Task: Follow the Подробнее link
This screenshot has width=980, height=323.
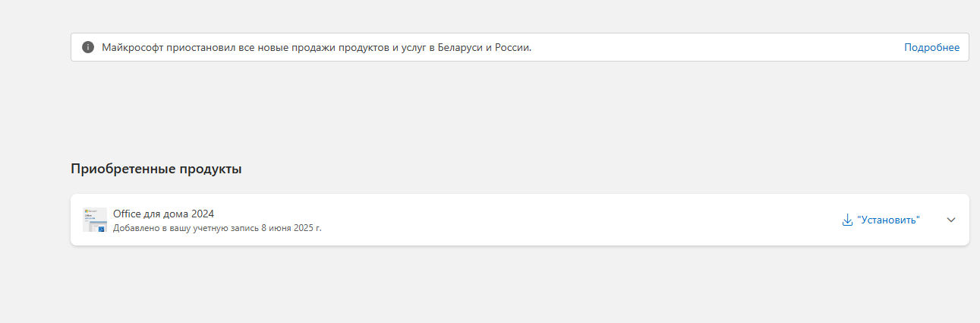Action: click(931, 47)
